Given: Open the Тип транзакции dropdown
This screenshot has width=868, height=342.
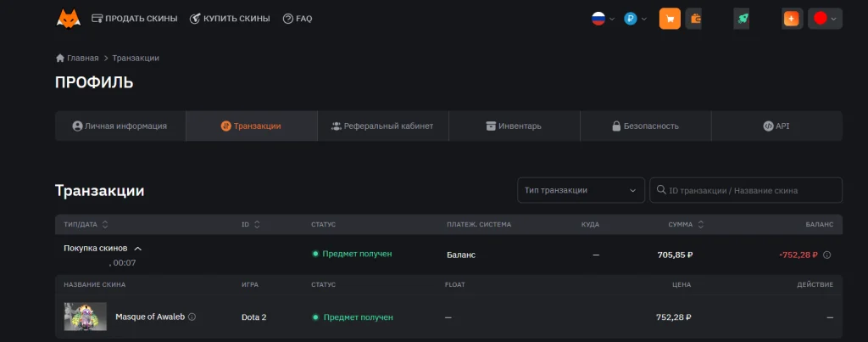Looking at the screenshot, I should coord(581,190).
